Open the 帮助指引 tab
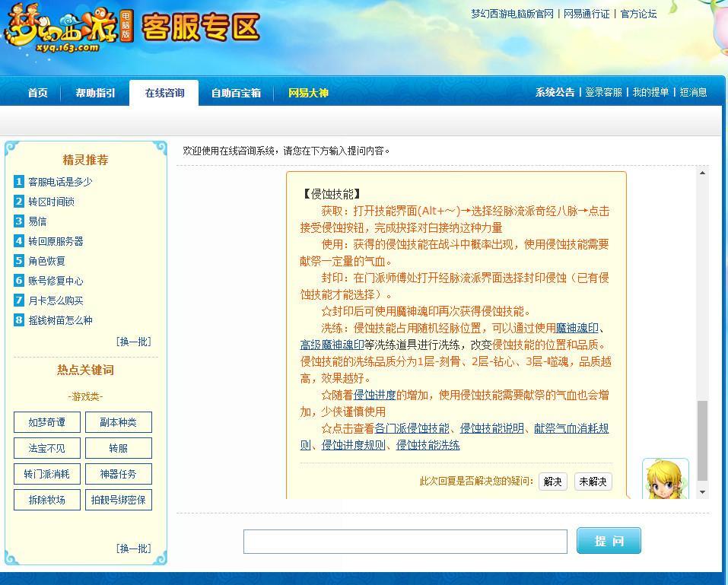The width and height of the screenshot is (728, 585). [x=95, y=93]
